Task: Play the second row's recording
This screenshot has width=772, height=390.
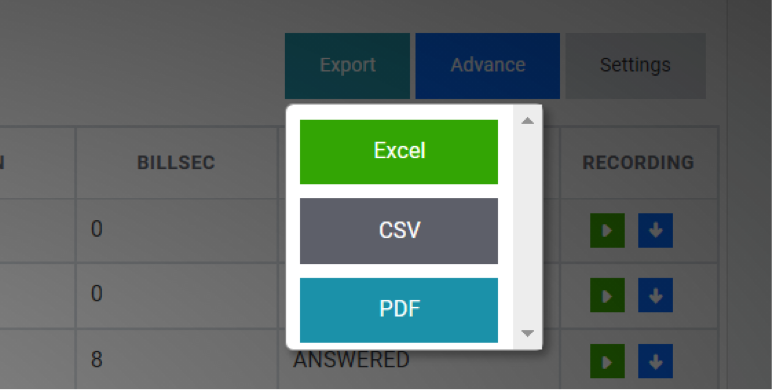Action: pyautogui.click(x=607, y=295)
